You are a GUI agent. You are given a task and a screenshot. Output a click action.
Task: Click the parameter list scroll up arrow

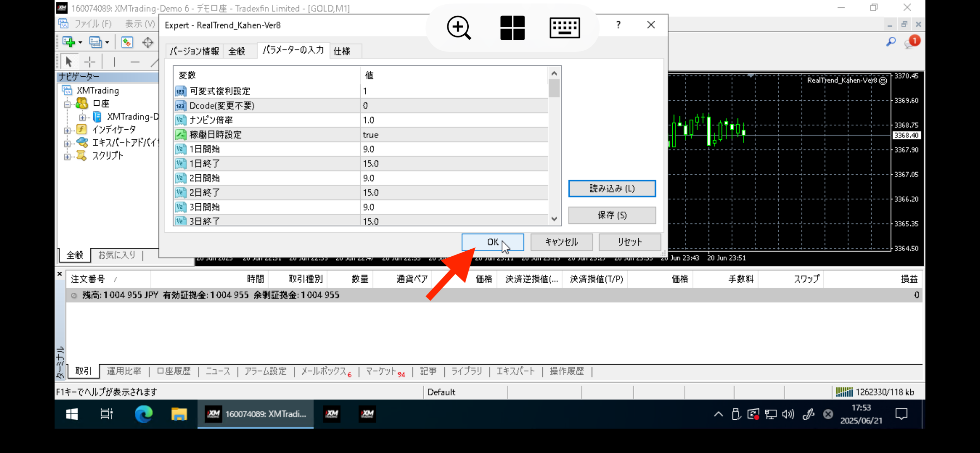(x=554, y=74)
